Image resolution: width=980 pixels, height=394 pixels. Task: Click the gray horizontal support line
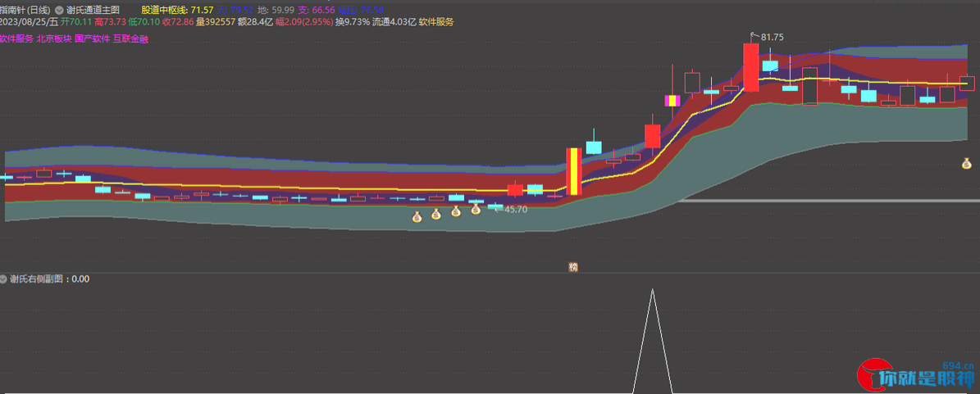[x=828, y=201]
